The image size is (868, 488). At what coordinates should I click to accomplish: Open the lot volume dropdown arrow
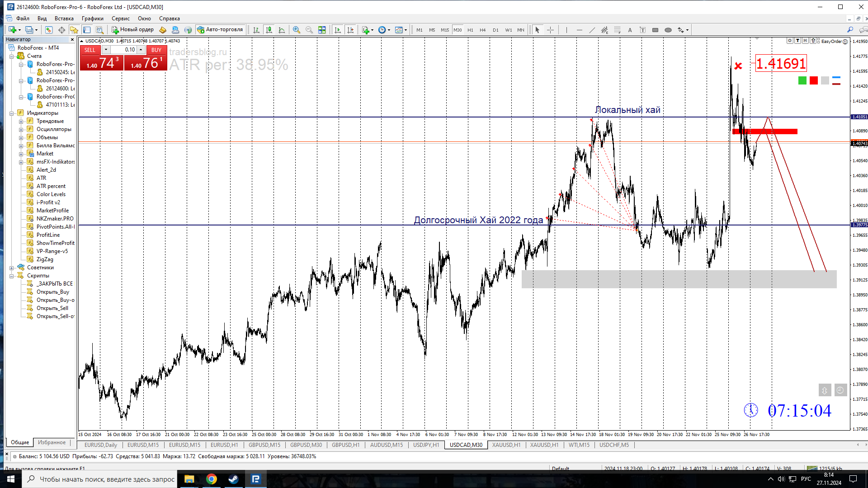pyautogui.click(x=106, y=50)
